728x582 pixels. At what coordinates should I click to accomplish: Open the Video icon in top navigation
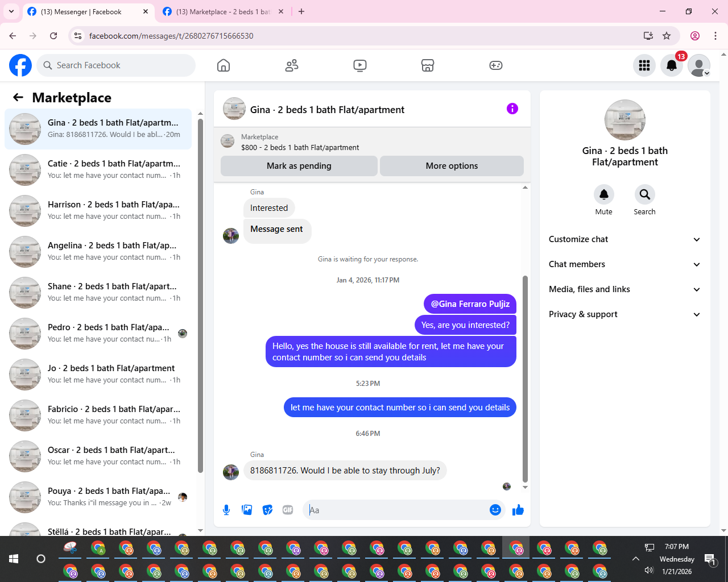click(x=360, y=65)
